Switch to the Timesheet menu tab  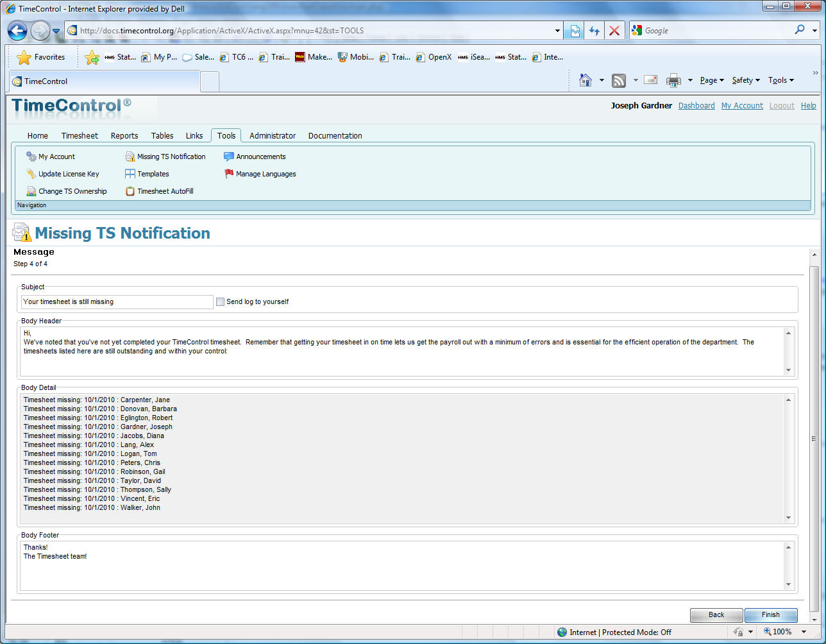pos(80,135)
